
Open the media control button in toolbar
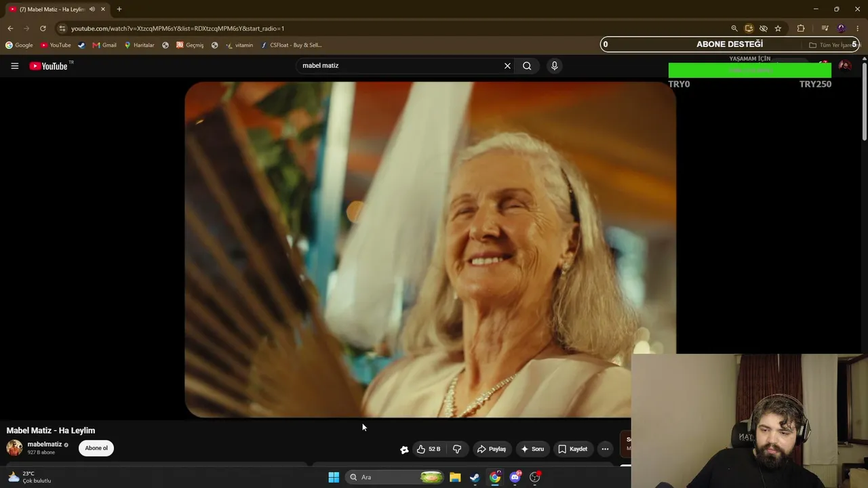pos(825,28)
